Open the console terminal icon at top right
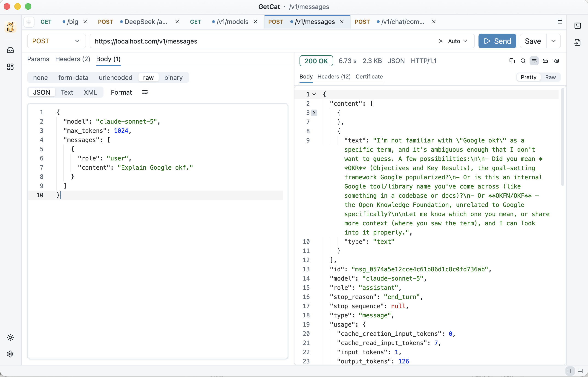The width and height of the screenshot is (588, 377). pyautogui.click(x=577, y=26)
